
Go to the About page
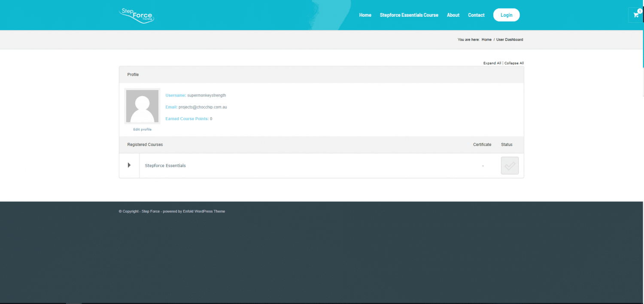click(x=453, y=15)
